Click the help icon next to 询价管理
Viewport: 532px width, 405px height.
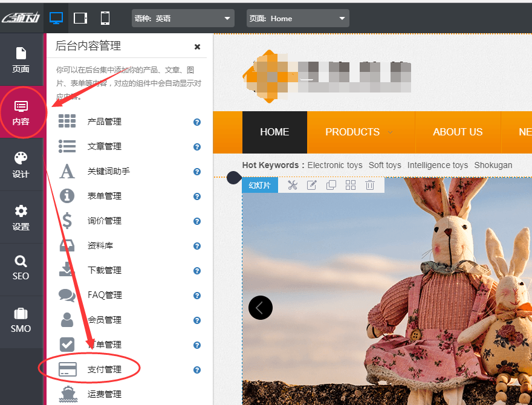(x=196, y=221)
